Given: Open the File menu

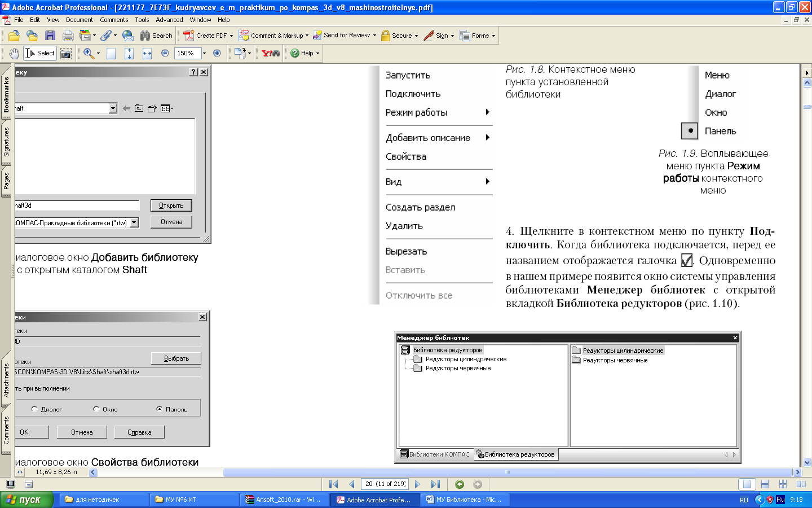Looking at the screenshot, I should [19, 20].
